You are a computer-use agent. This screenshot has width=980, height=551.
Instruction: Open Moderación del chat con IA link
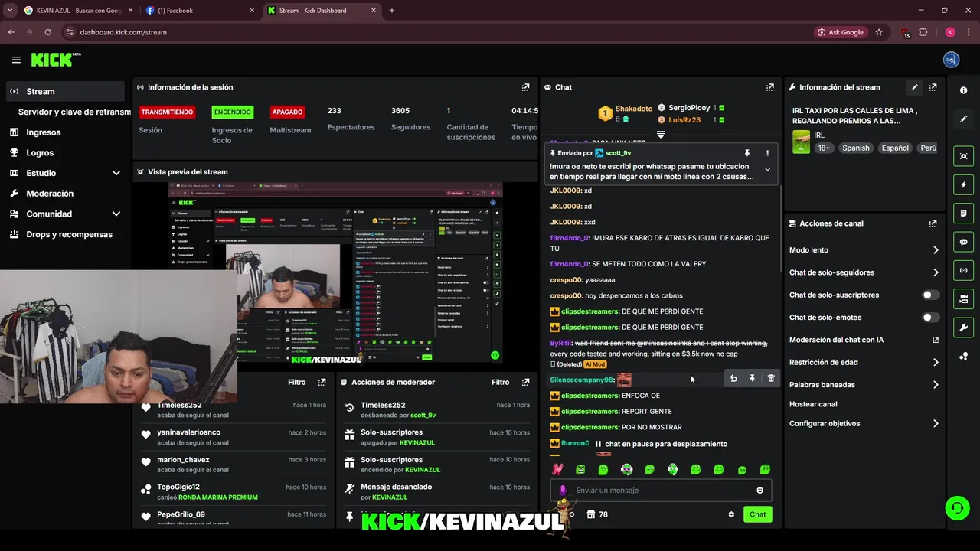click(x=864, y=340)
